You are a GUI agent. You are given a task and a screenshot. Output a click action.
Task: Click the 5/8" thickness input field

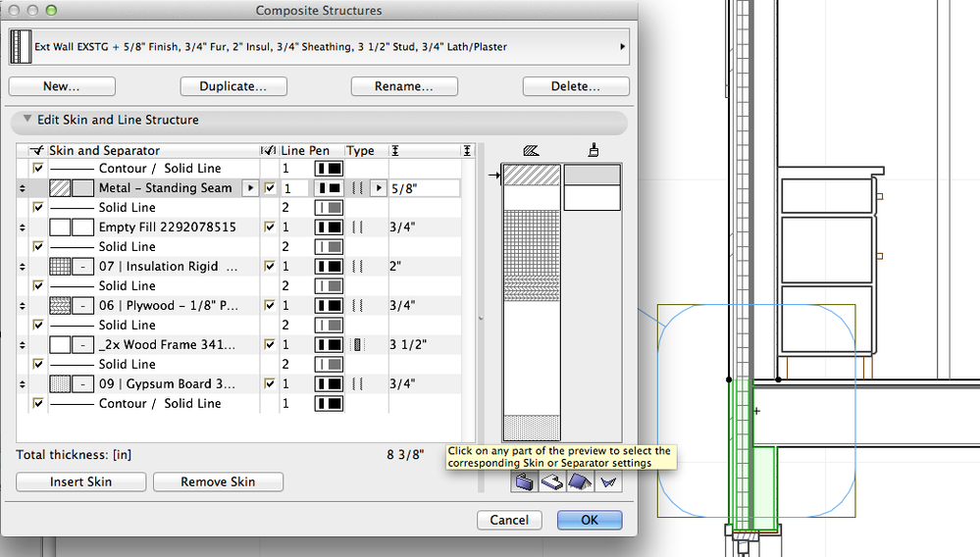pyautogui.click(x=424, y=187)
